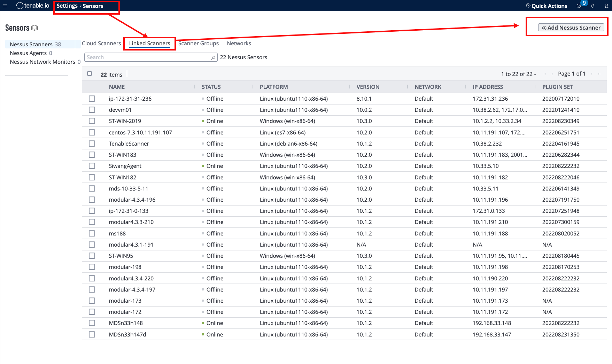Click the tenable.io logo
The image size is (612, 364).
pyautogui.click(x=33, y=6)
